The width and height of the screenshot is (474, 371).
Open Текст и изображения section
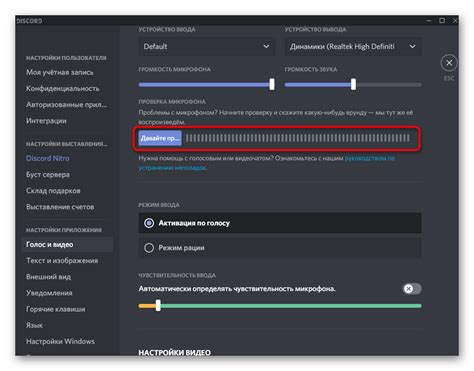click(x=62, y=260)
